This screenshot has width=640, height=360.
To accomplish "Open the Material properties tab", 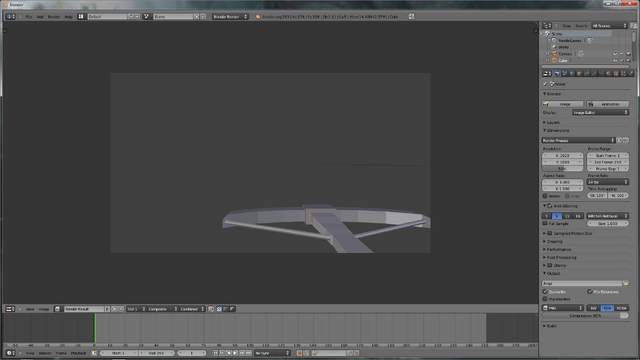I will coord(608,73).
